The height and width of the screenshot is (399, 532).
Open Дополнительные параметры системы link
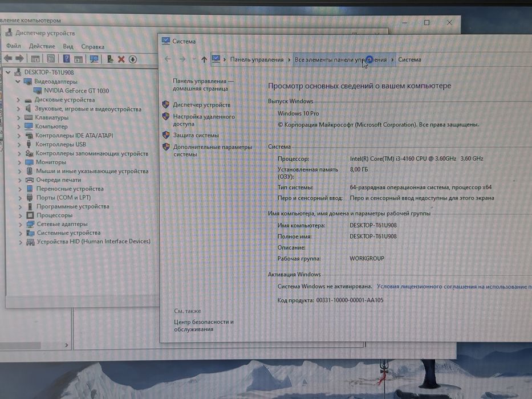click(x=212, y=150)
